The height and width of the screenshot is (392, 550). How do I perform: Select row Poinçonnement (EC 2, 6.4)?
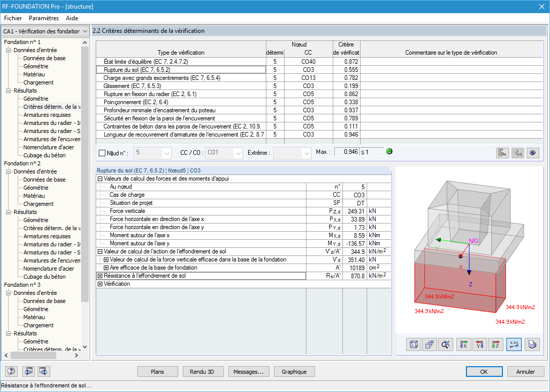(181, 102)
